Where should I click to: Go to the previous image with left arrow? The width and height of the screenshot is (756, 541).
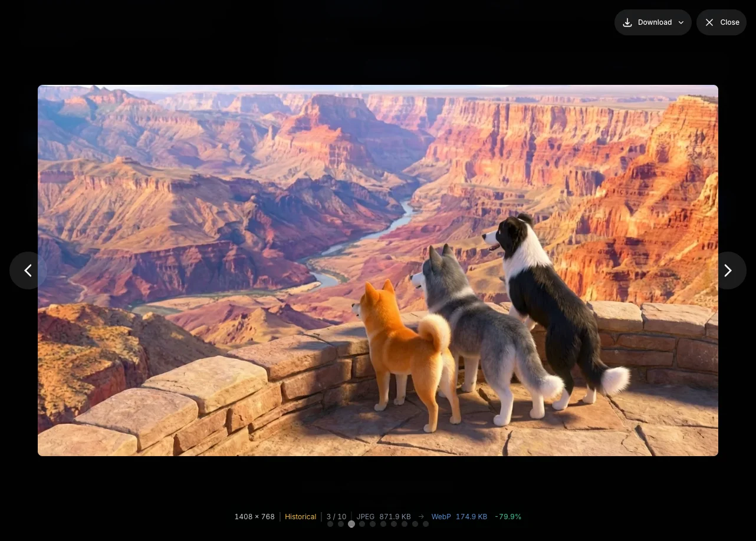click(28, 270)
